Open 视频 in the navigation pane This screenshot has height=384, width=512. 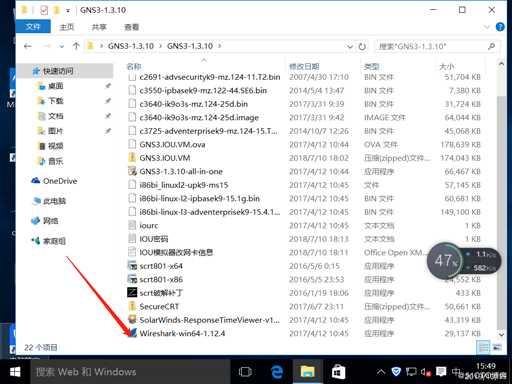click(x=55, y=146)
